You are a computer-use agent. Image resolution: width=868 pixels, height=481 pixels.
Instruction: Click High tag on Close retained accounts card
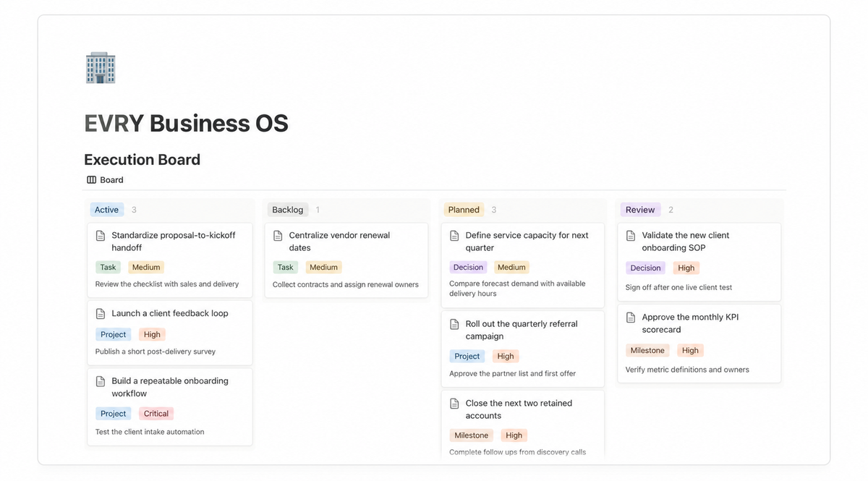coord(514,435)
